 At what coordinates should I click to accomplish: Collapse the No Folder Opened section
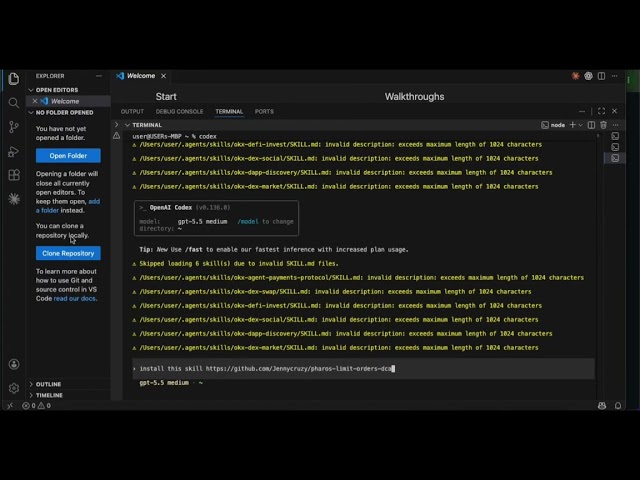click(x=31, y=112)
